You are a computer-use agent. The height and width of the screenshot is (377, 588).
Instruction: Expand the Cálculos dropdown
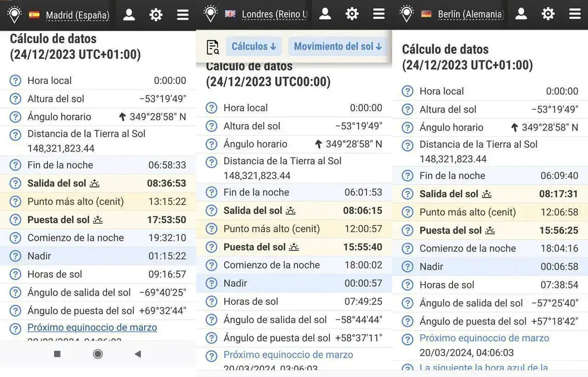tap(254, 46)
